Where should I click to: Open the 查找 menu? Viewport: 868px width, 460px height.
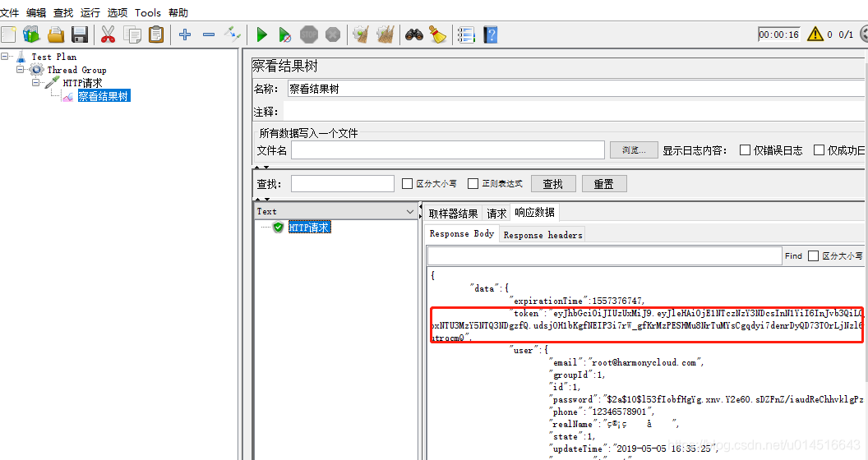[63, 12]
